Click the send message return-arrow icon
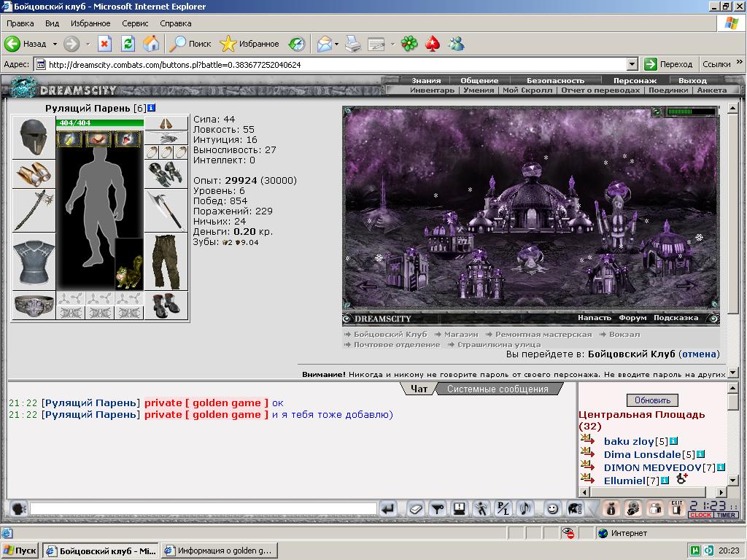Image resolution: width=747 pixels, height=560 pixels. point(388,509)
